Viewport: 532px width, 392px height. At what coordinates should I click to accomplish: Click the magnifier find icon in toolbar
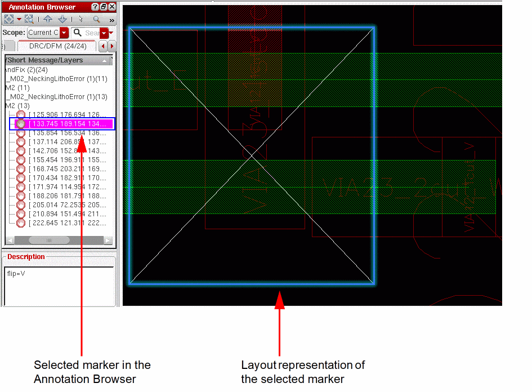pos(97,20)
